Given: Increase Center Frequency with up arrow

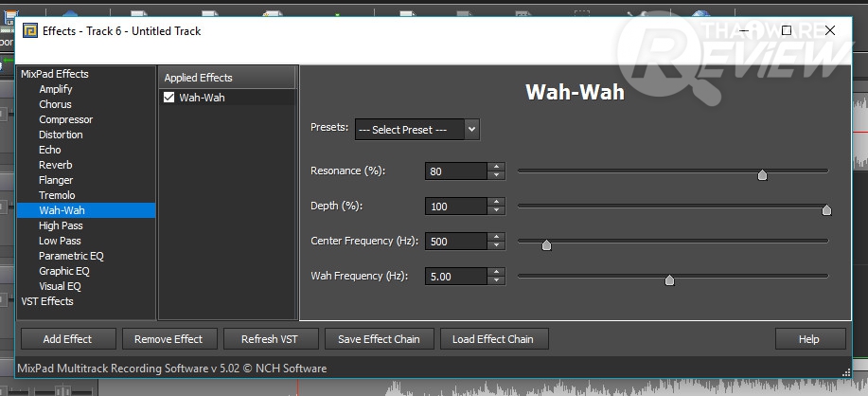Looking at the screenshot, I should pos(497,237).
